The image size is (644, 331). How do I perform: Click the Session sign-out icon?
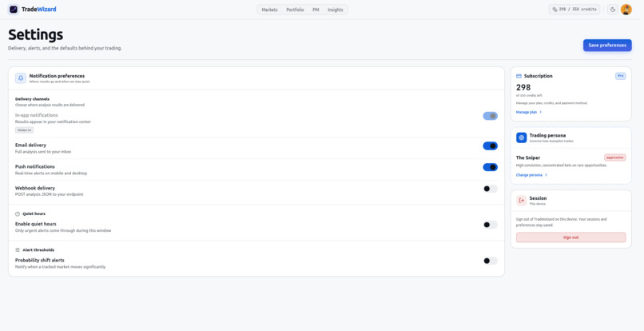(x=521, y=200)
